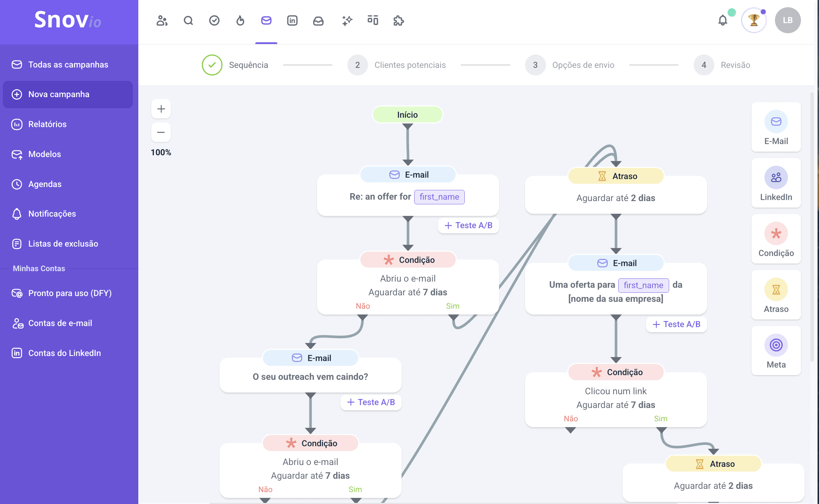Click the LB user avatar
819x504 pixels.
click(x=788, y=20)
